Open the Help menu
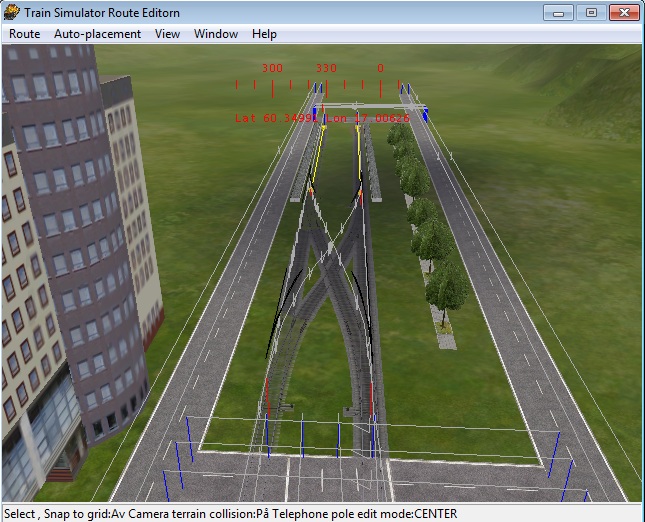645x522 pixels. [264, 34]
